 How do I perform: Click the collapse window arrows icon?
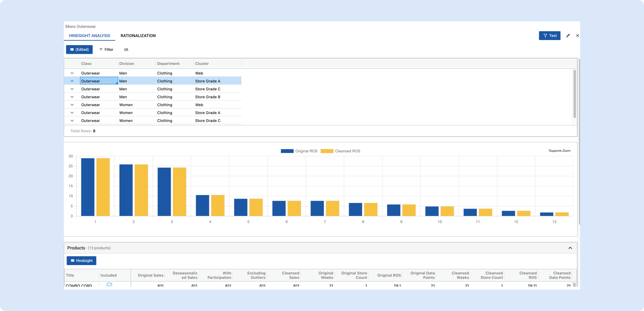(568, 36)
